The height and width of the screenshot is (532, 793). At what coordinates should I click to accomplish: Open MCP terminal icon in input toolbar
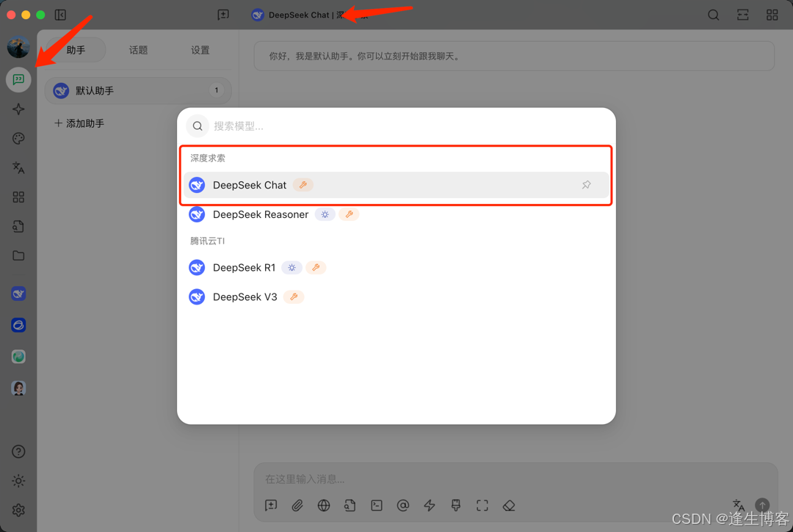point(377,506)
